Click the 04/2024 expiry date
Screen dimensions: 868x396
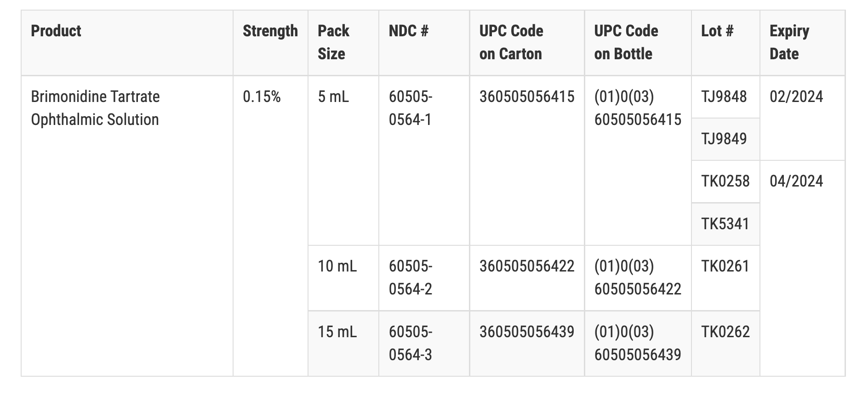pos(796,181)
